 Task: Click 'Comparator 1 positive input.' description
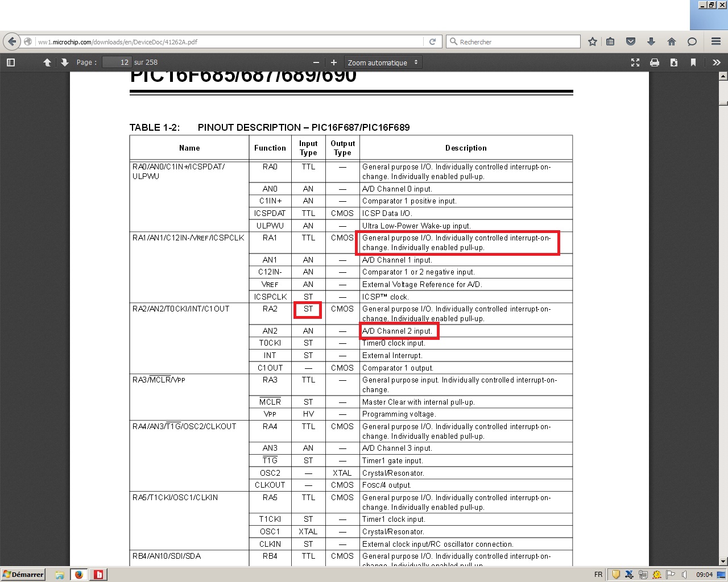pyautogui.click(x=409, y=201)
